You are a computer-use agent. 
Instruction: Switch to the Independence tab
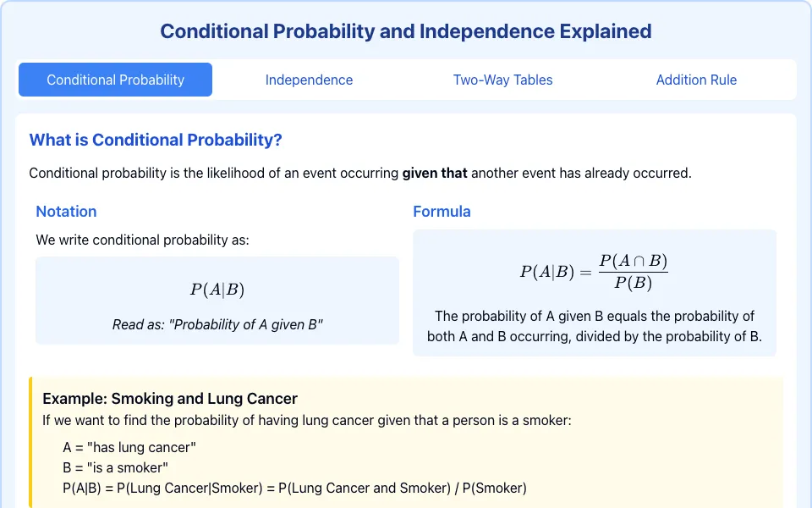(x=309, y=80)
